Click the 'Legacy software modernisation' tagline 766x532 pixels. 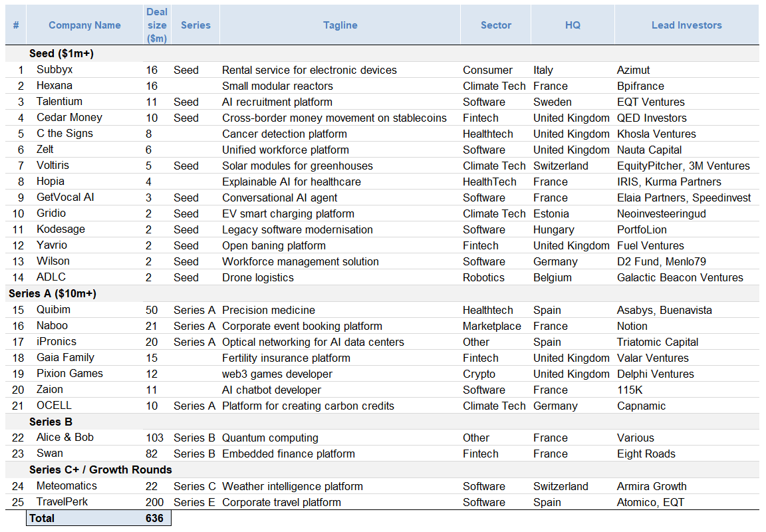click(297, 229)
